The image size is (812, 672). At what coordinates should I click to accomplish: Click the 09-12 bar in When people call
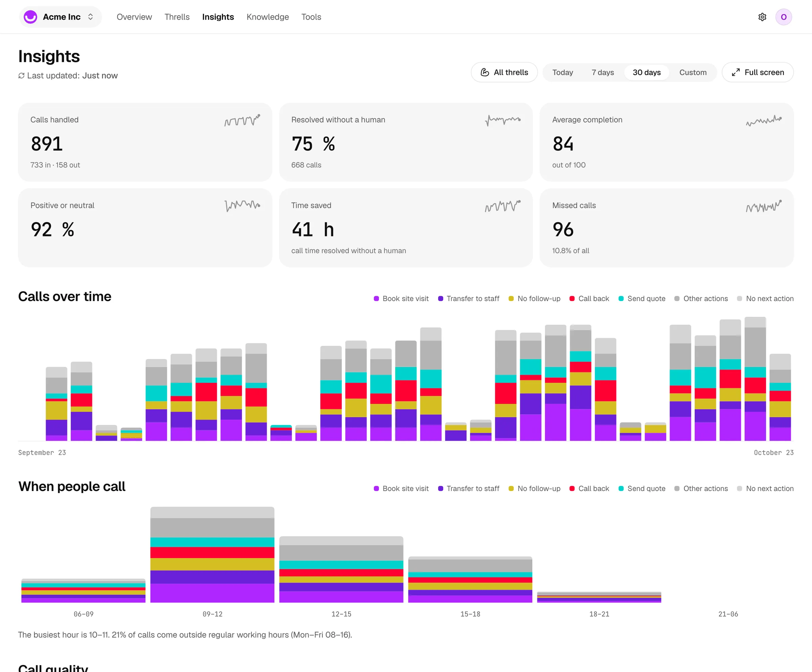pyautogui.click(x=212, y=555)
